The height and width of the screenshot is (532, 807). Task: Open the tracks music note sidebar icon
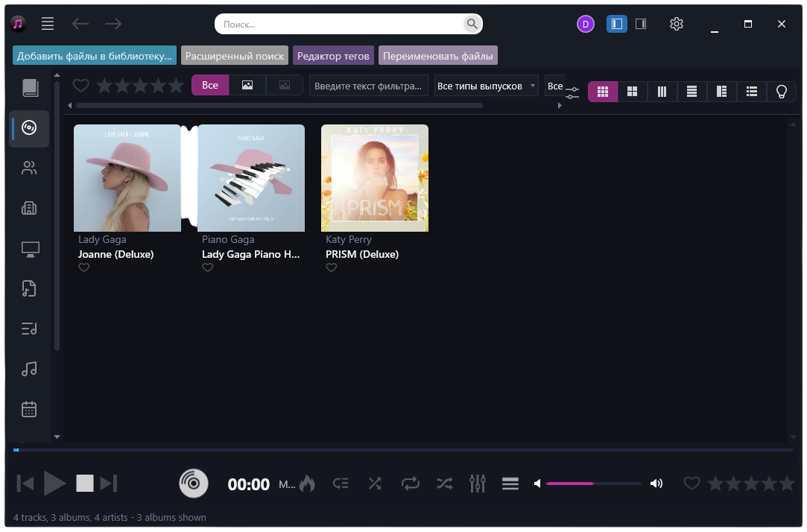(x=29, y=369)
